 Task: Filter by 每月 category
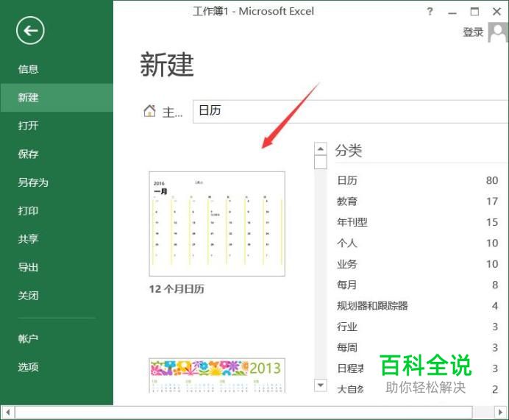click(x=418, y=285)
